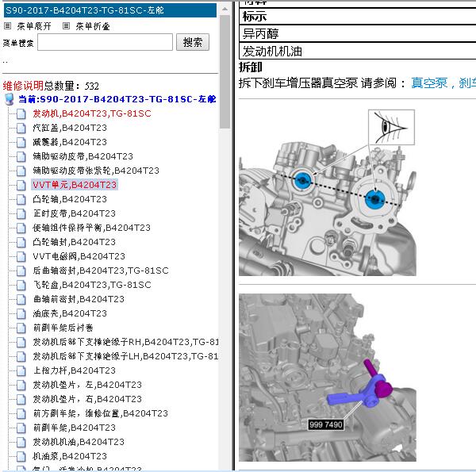The height and width of the screenshot is (472, 476).
Task: Click the 菜单展开 expand menu option
Action: click(34, 26)
